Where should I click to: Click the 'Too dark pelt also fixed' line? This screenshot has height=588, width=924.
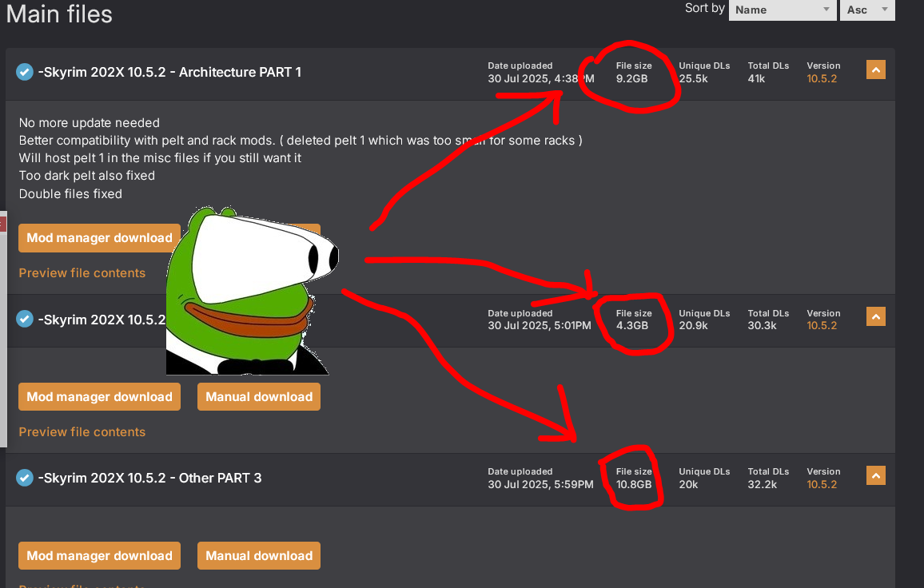86,176
